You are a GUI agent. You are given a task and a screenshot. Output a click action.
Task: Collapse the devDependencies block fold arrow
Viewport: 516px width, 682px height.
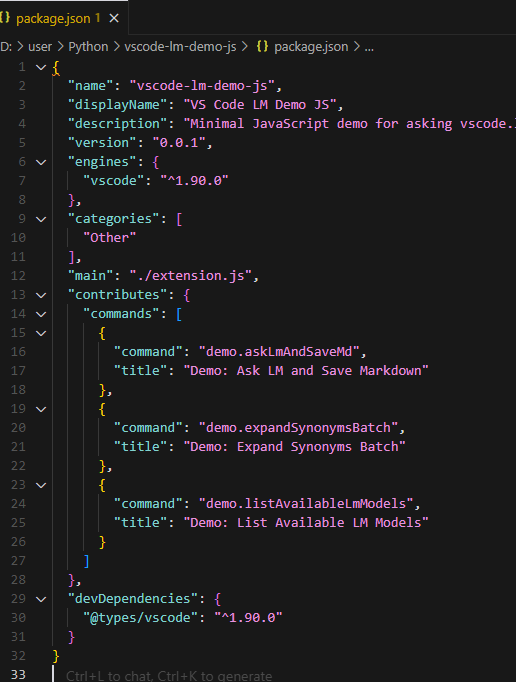pos(41,599)
